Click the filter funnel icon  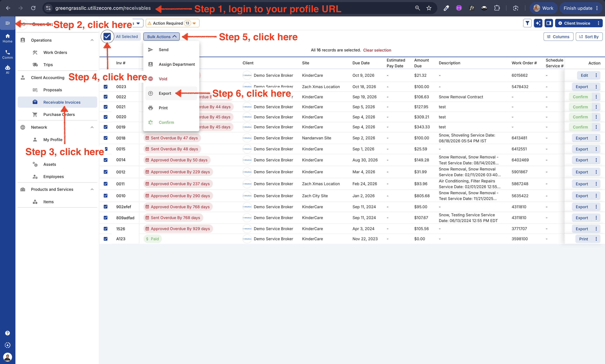(527, 23)
